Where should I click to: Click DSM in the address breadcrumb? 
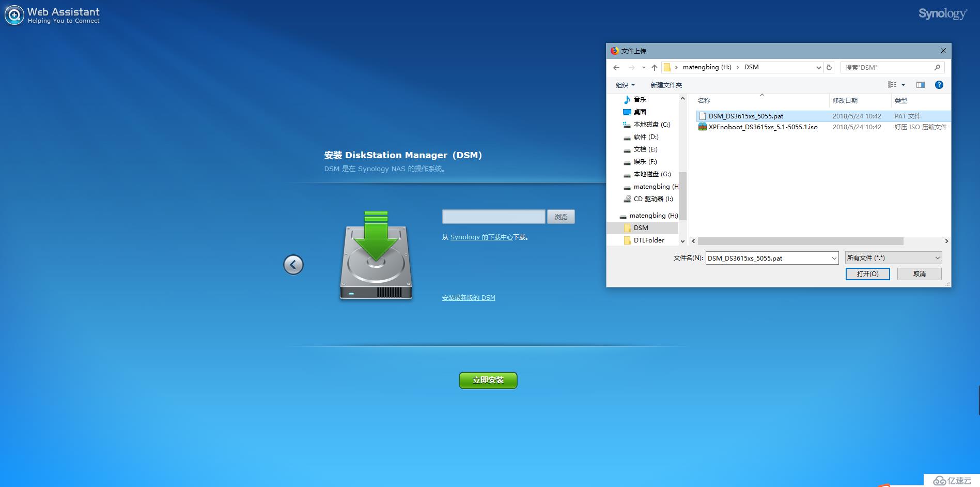pyautogui.click(x=751, y=67)
